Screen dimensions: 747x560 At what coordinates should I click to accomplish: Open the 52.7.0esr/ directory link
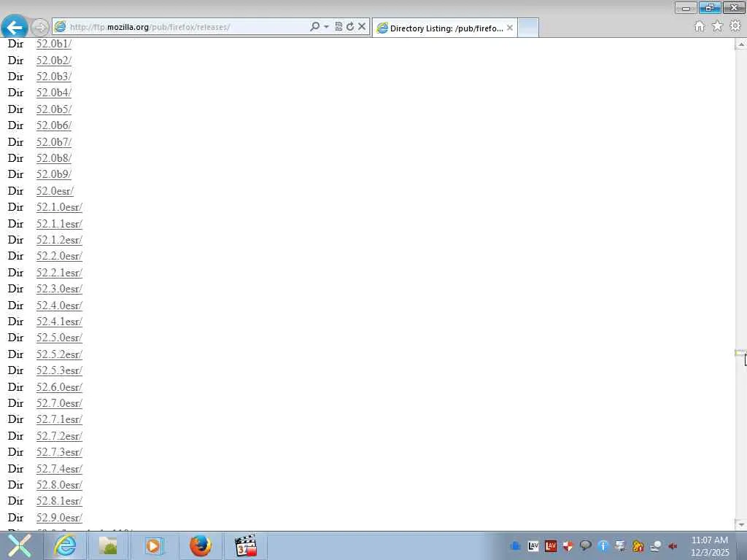click(59, 403)
